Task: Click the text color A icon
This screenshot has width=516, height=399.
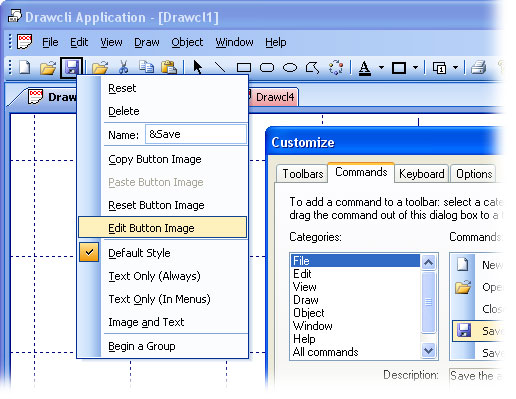Action: pyautogui.click(x=365, y=68)
